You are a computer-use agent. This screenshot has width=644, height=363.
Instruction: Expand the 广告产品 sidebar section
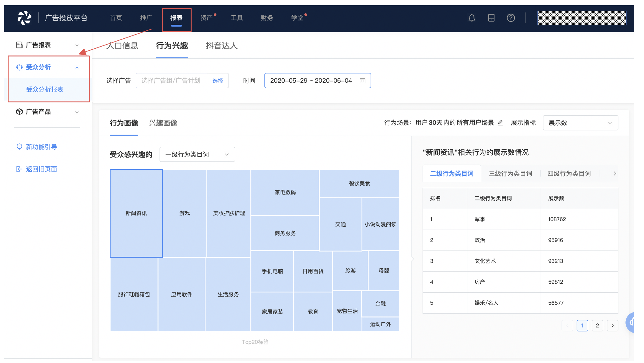point(77,112)
